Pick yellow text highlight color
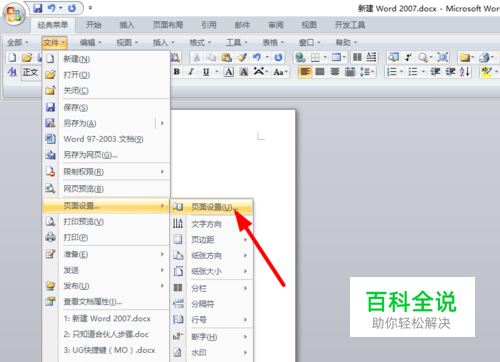This screenshot has height=362, width=500. pos(487,72)
